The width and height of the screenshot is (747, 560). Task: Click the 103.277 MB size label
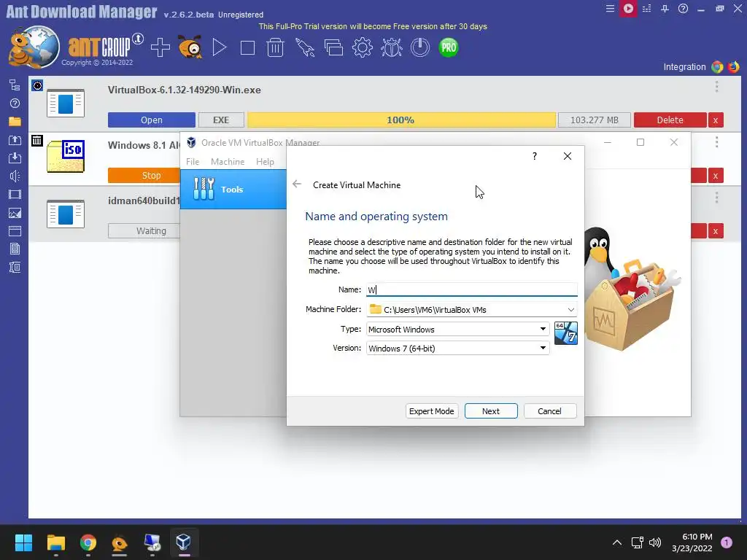click(x=594, y=120)
